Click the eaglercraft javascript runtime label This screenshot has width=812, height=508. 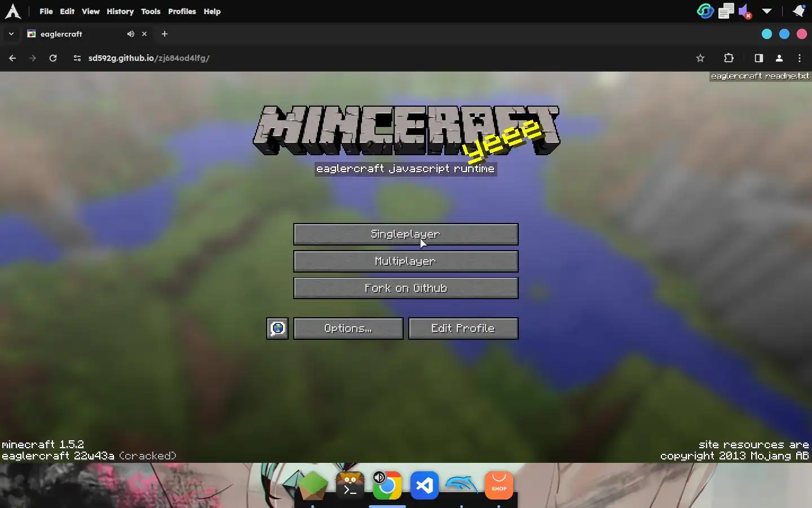pyautogui.click(x=405, y=169)
